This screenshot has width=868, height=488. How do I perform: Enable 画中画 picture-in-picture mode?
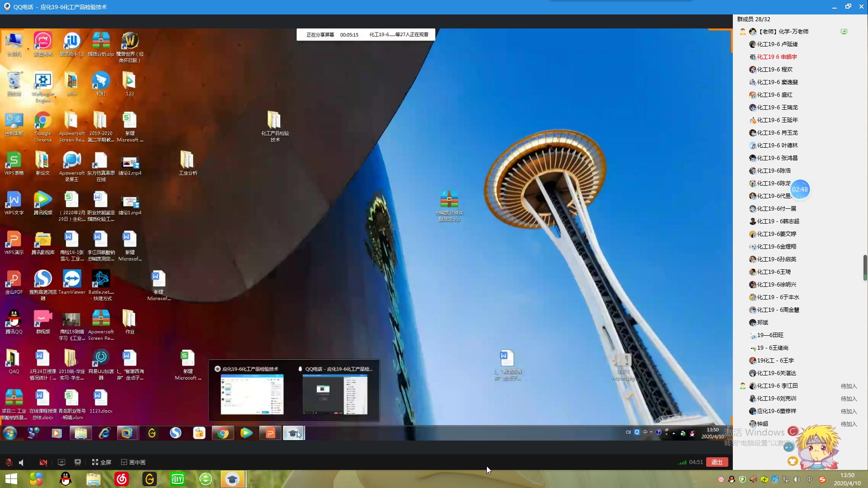133,462
